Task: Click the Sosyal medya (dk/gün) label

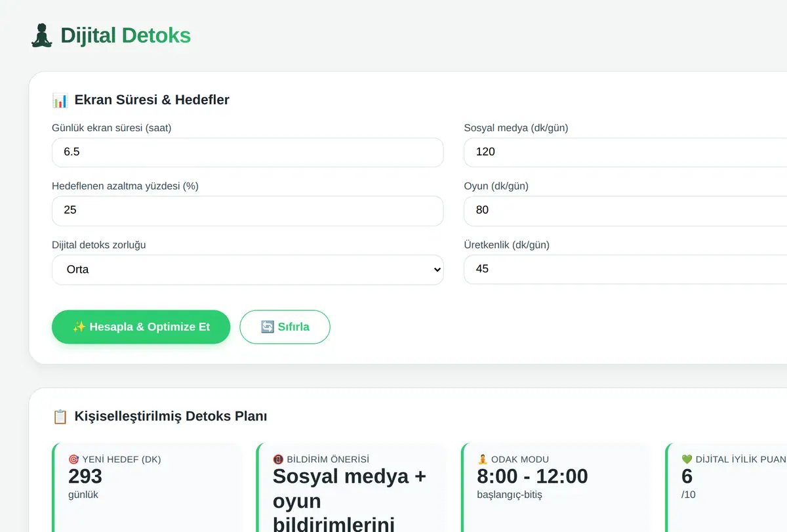Action: tap(516, 128)
